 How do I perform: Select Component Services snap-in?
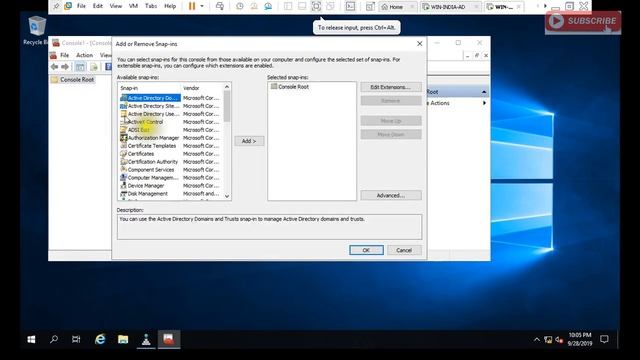pyautogui.click(x=171, y=170)
